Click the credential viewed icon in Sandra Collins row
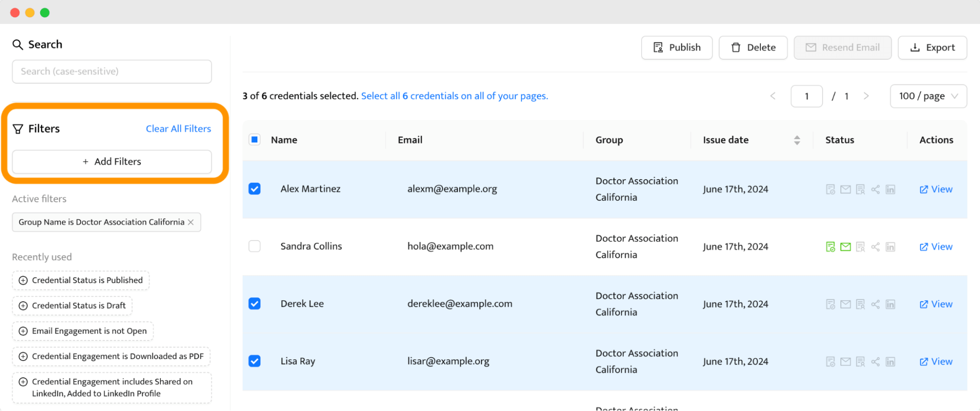 tap(860, 247)
